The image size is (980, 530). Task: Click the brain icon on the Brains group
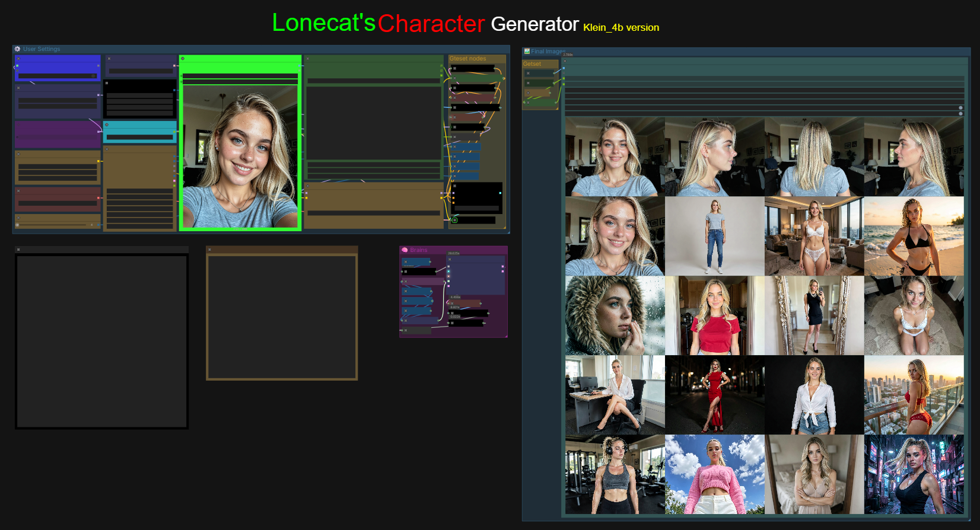(x=405, y=250)
